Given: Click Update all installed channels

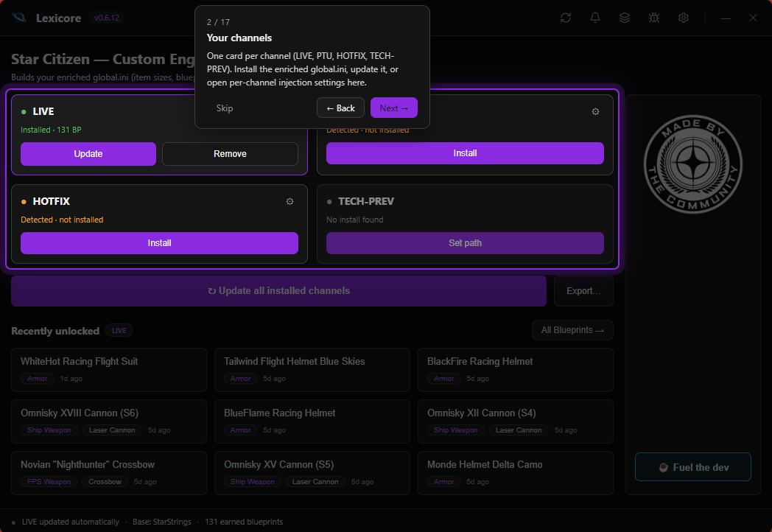Looking at the screenshot, I should pyautogui.click(x=278, y=290).
